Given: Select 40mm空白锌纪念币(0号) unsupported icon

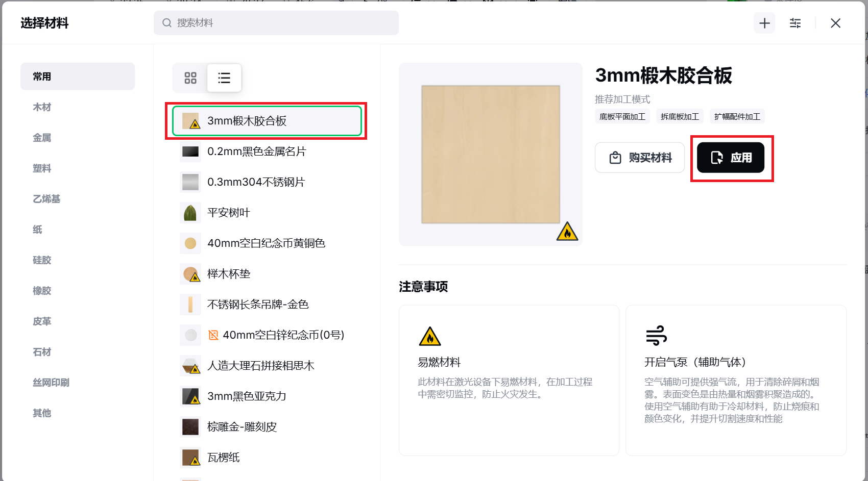Looking at the screenshot, I should pyautogui.click(x=213, y=335).
